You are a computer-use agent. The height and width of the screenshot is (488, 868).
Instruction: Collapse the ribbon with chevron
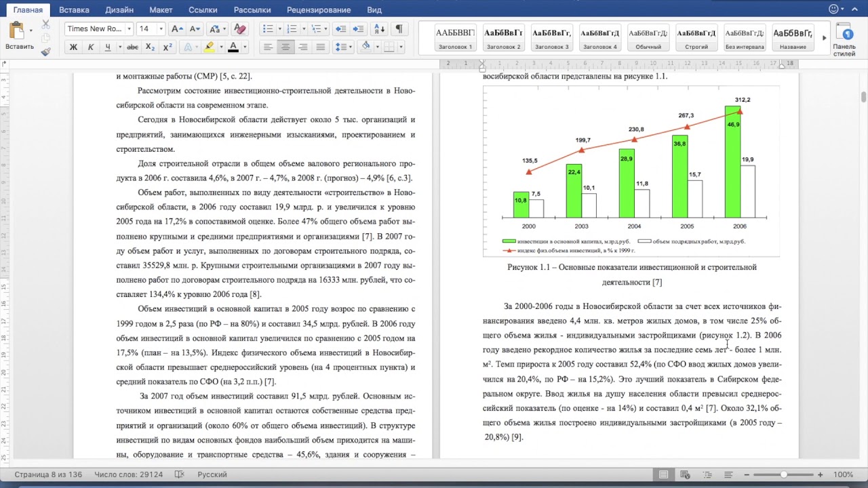855,9
